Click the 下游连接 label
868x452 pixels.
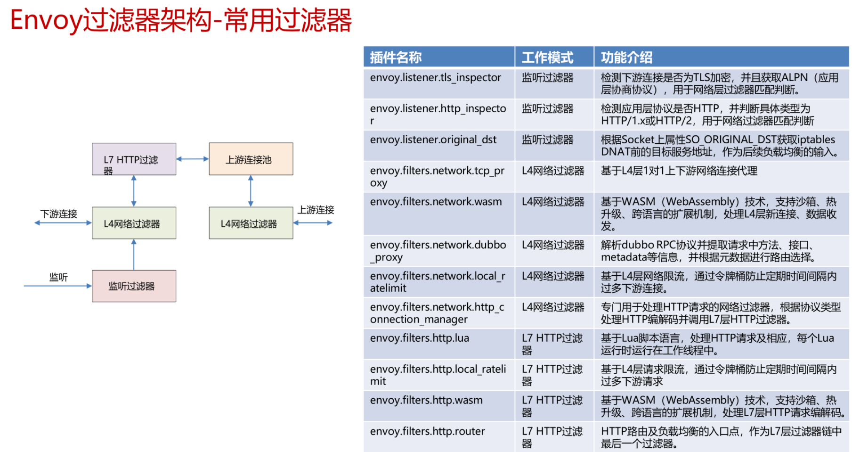tap(58, 214)
